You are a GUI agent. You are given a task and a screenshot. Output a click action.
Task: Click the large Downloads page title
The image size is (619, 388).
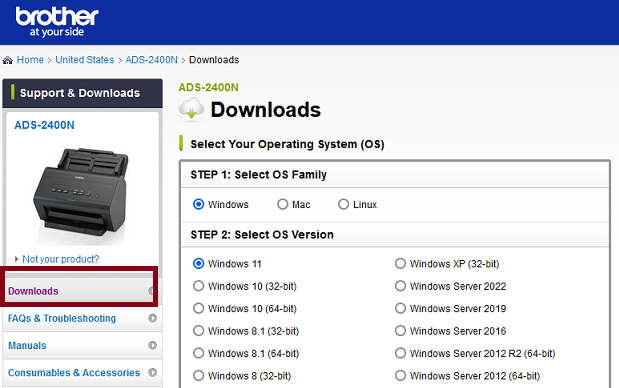coord(266,110)
